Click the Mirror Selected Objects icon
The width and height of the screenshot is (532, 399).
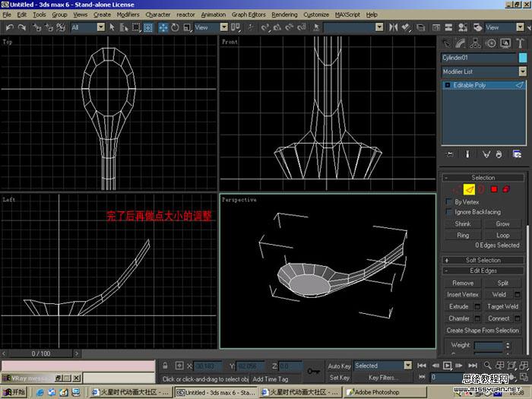point(393,27)
